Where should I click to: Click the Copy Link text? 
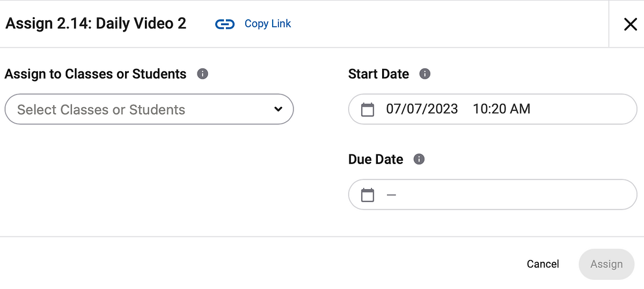(268, 24)
